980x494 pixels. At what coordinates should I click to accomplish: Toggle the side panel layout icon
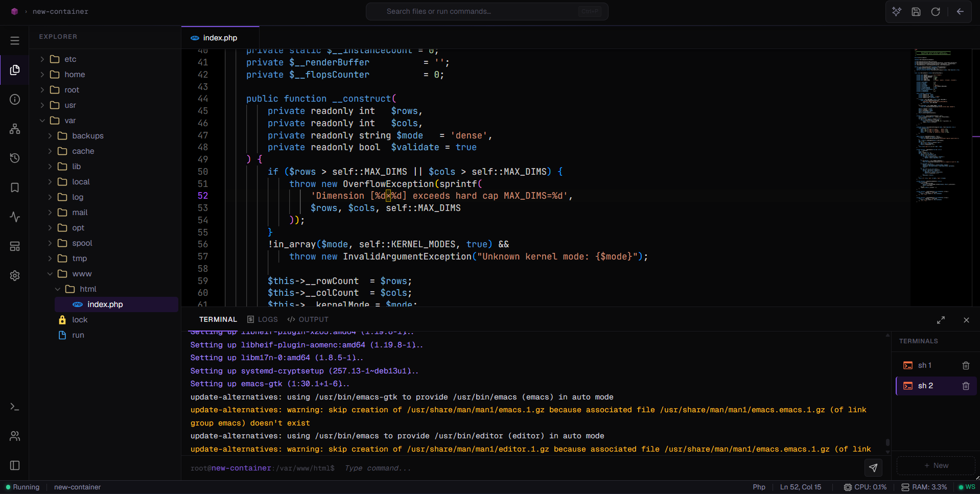click(x=15, y=465)
